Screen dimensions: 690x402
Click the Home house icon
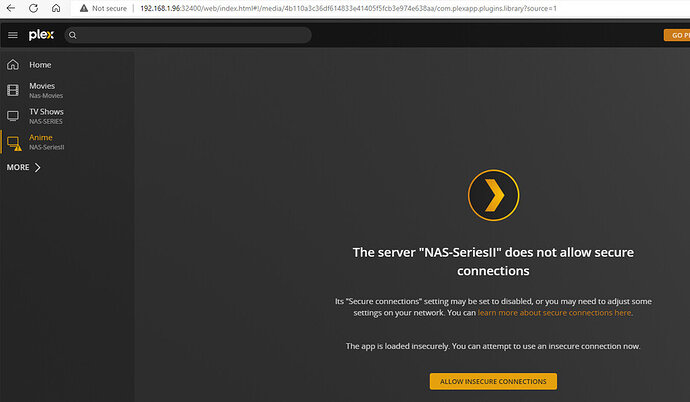pyautogui.click(x=13, y=65)
